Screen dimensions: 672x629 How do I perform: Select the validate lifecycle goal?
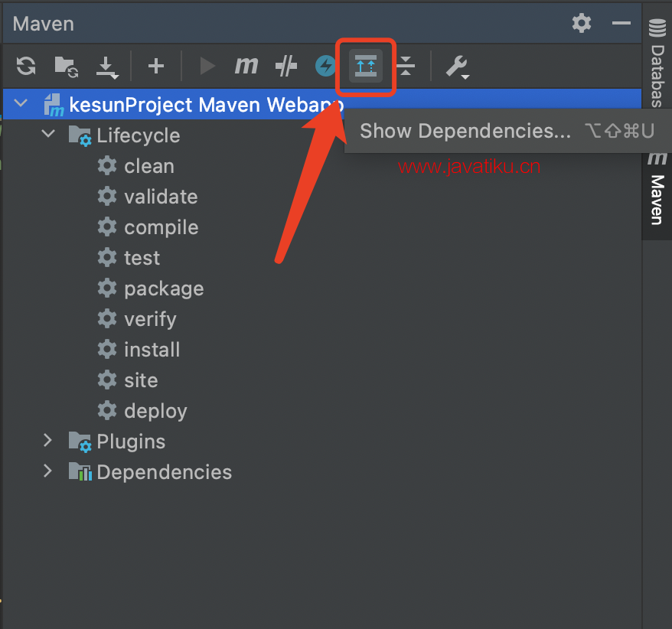[161, 197]
